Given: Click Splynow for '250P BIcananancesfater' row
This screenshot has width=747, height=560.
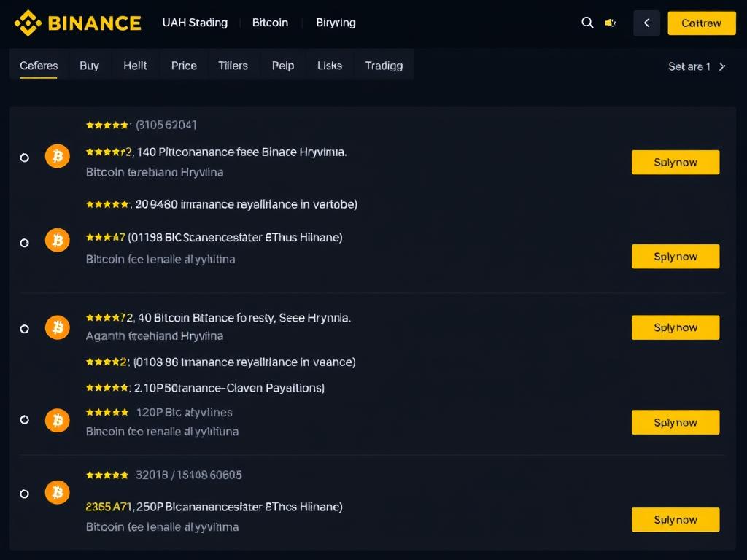Looking at the screenshot, I should click(x=675, y=519).
